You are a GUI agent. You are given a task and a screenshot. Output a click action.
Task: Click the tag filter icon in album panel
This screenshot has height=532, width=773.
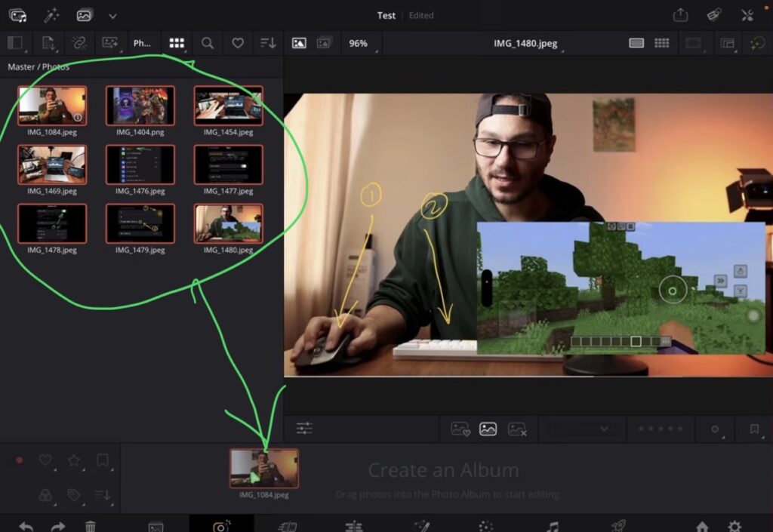point(74,494)
